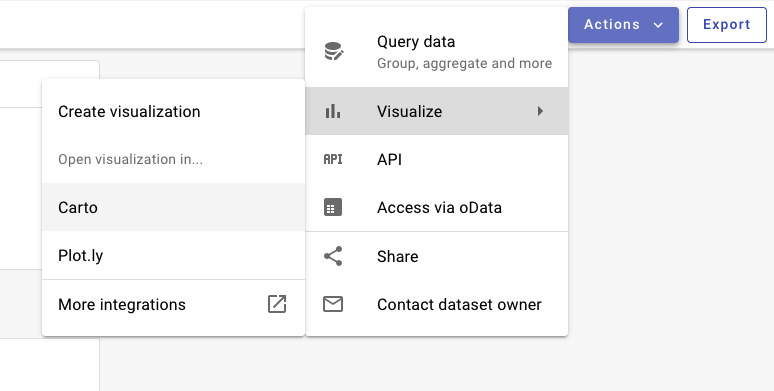The image size is (774, 391).
Task: Open the Actions dropdown button
Action: tap(623, 25)
